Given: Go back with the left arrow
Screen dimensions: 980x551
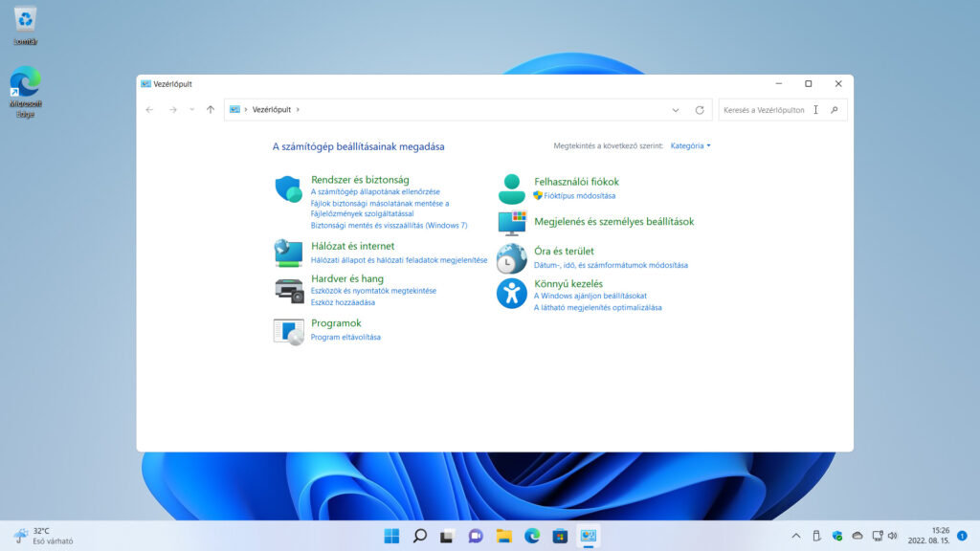Looking at the screenshot, I should pyautogui.click(x=149, y=110).
